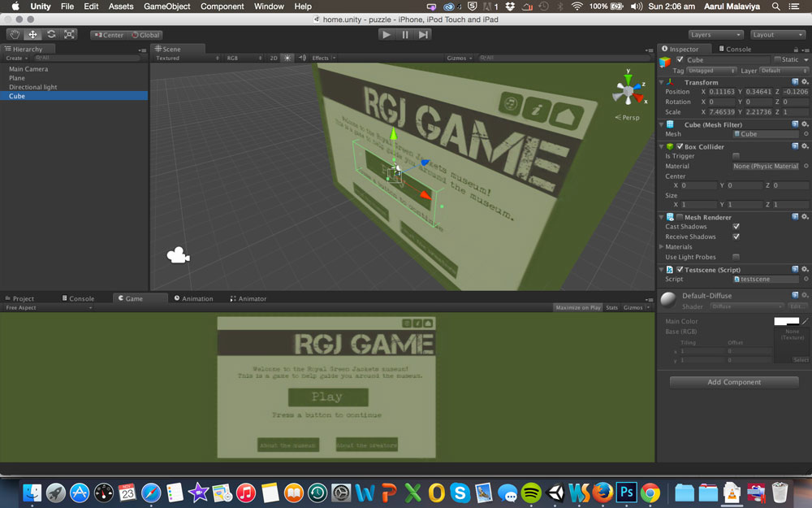Viewport: 812px width, 508px height.
Task: Open the Tag dropdown showing Untagged
Action: click(x=711, y=71)
